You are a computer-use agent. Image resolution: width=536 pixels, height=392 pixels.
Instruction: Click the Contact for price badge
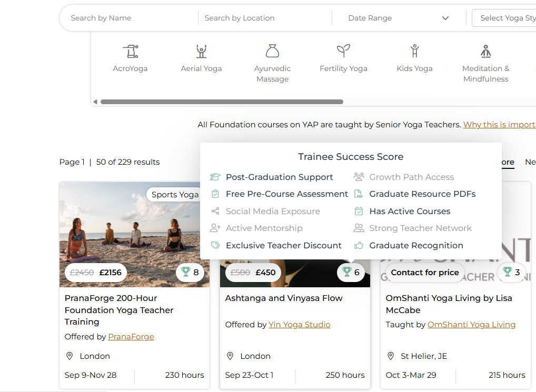425,273
